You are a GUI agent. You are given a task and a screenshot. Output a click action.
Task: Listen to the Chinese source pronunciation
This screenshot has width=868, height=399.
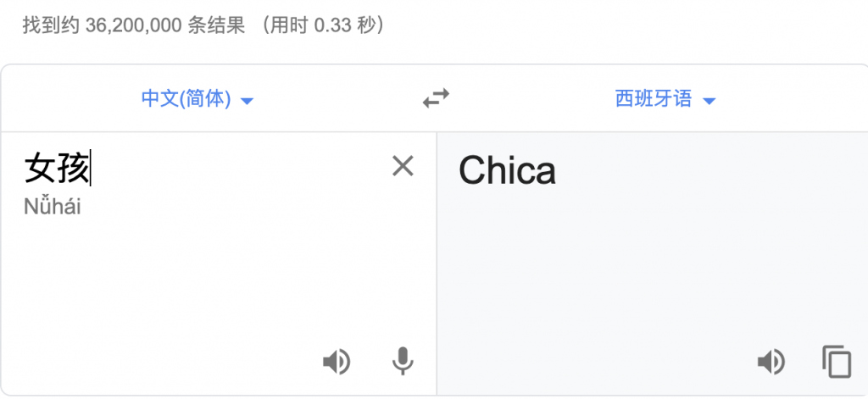[336, 363]
